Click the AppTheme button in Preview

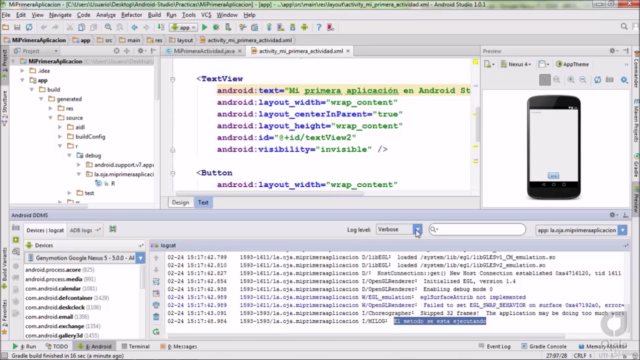pyautogui.click(x=572, y=64)
